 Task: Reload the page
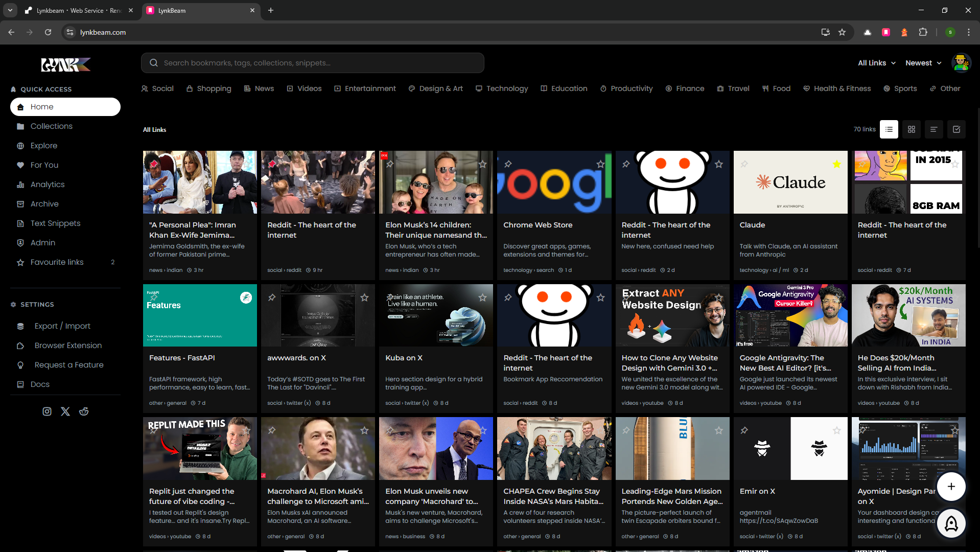click(48, 32)
